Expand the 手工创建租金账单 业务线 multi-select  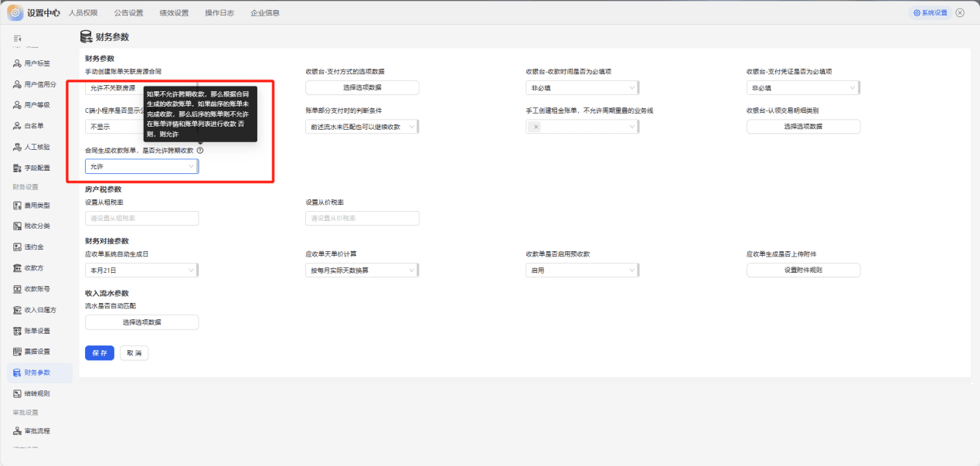pos(583,127)
